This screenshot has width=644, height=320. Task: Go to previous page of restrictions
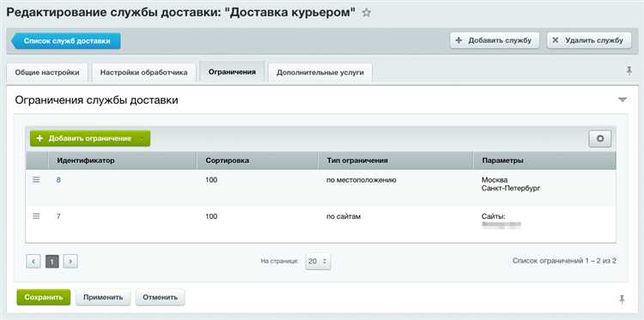point(33,262)
